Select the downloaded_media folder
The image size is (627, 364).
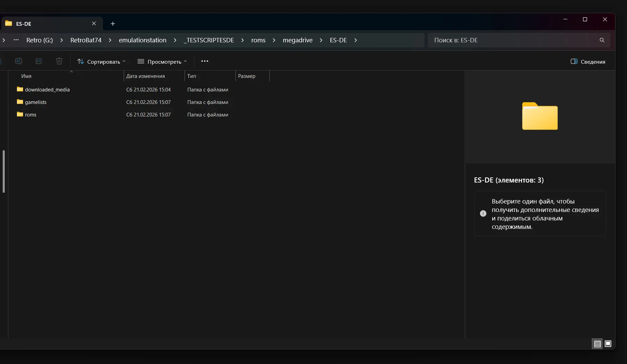pos(47,90)
